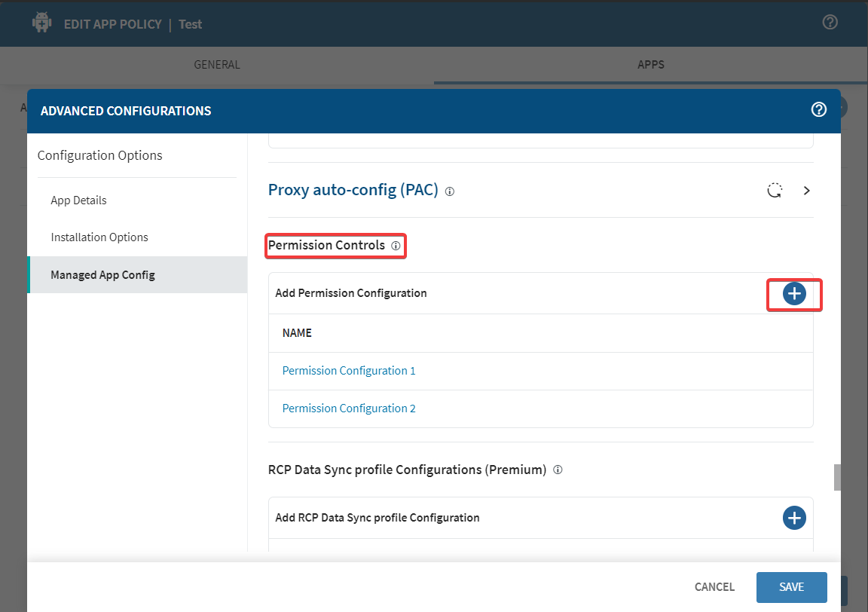Image resolution: width=868 pixels, height=612 pixels.
Task: Open Permission Configuration 1
Action: pyautogui.click(x=349, y=371)
